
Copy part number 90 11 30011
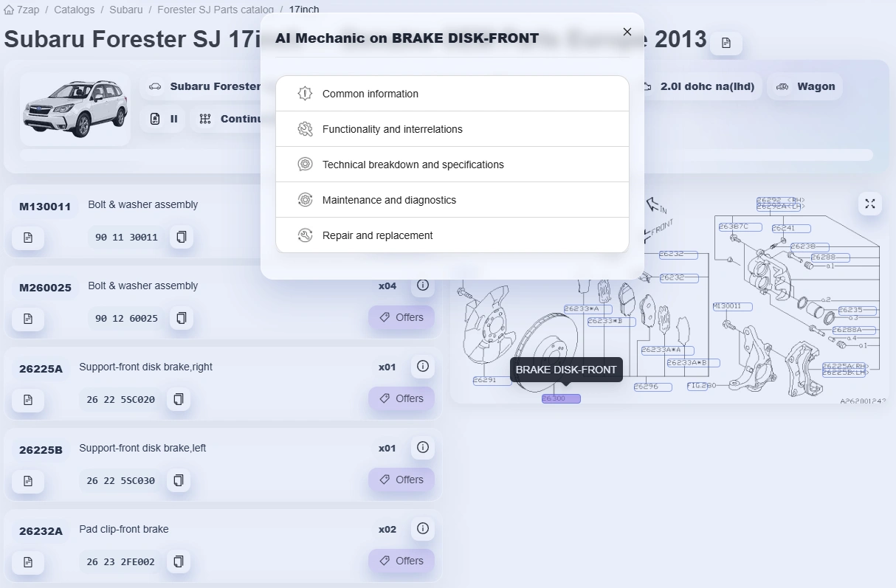(x=182, y=238)
